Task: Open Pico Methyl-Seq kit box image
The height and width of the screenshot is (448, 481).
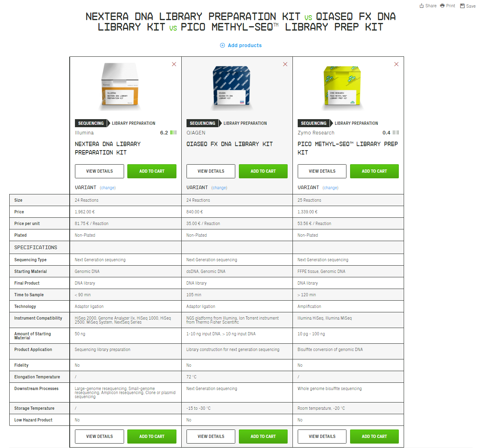Action: point(343,87)
